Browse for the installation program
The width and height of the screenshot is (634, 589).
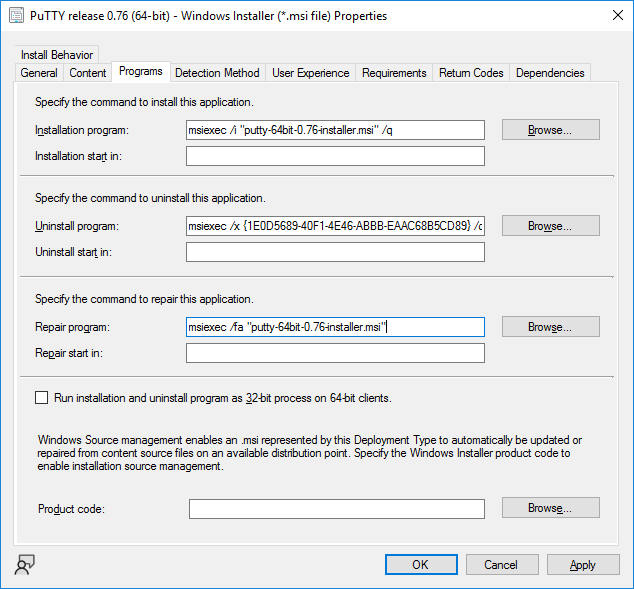click(551, 130)
